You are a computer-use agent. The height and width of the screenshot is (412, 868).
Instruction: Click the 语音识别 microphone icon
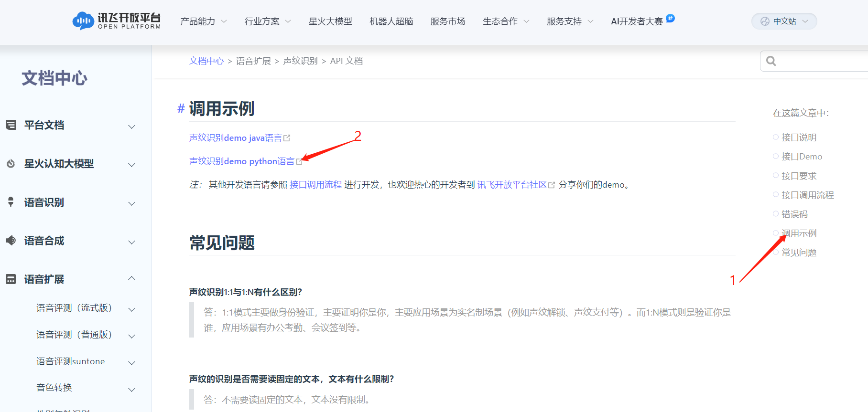tap(11, 202)
